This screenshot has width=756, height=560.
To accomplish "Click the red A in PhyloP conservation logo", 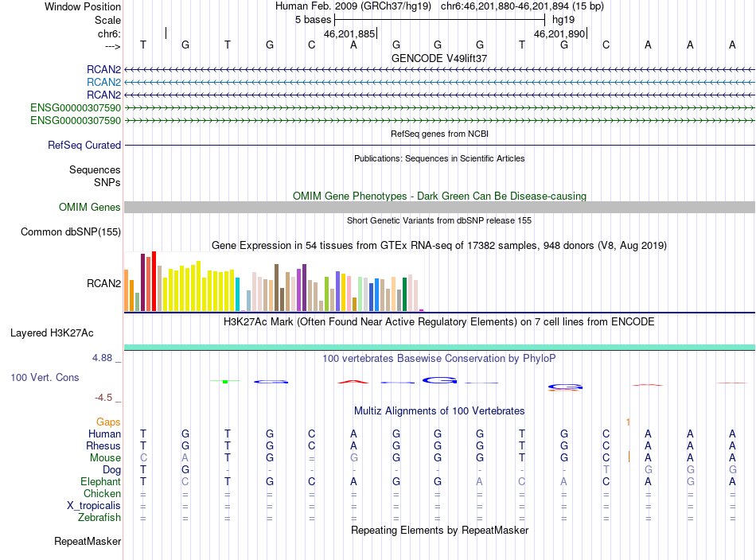I will click(353, 382).
